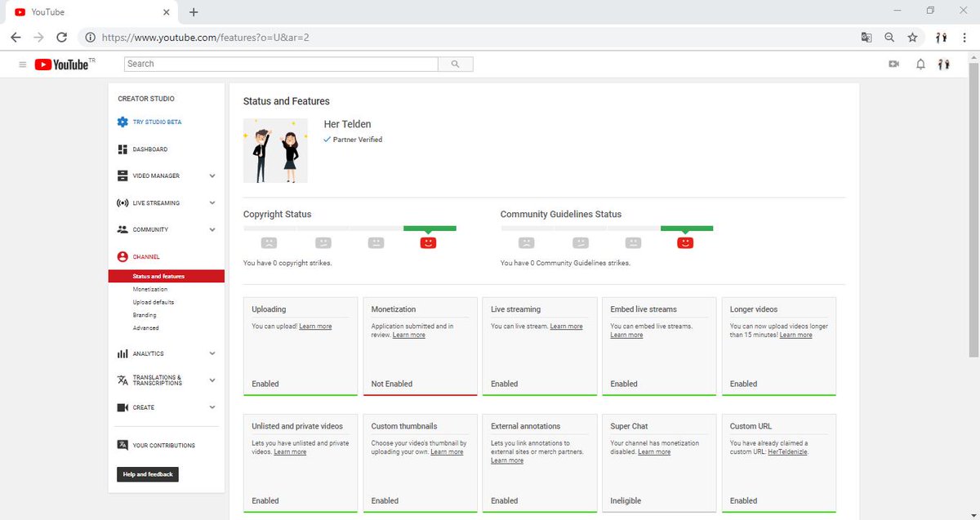Screen dimensions: 980x520
Task: Click Learn more in Longer videos card
Action: [x=796, y=335]
